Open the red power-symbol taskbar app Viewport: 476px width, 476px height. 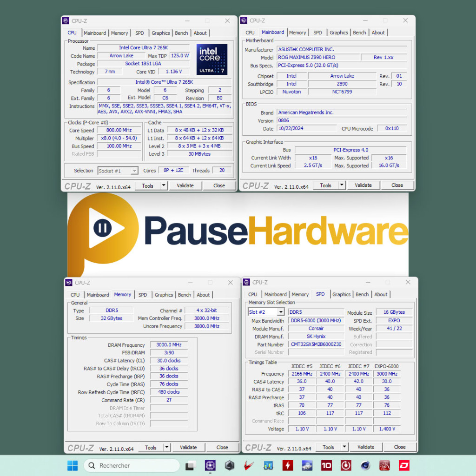[346, 465]
